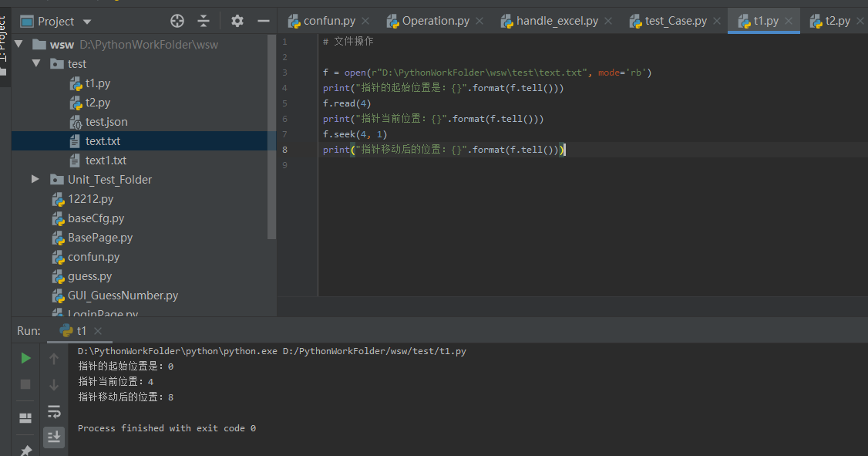The image size is (868, 456).
Task: Click console output '指针移动后的位置: 8'
Action: click(126, 397)
